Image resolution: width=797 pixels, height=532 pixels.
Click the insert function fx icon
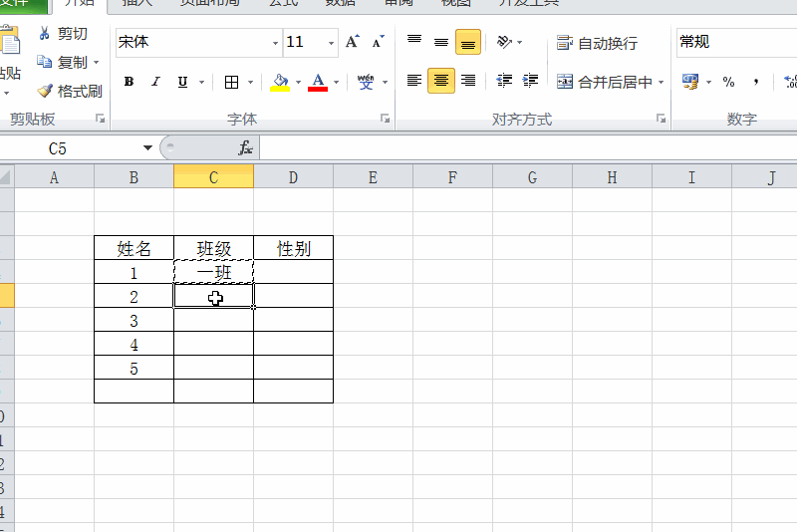[245, 148]
